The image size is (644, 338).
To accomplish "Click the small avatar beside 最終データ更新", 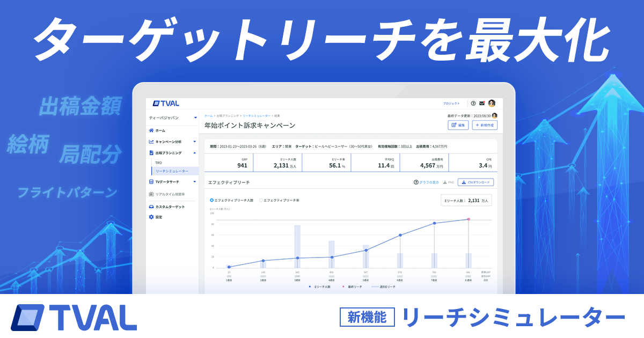I will click(x=495, y=115).
